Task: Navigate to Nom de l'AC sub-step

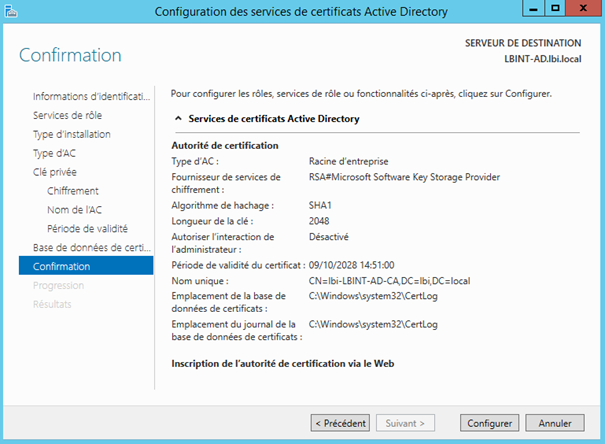Action: (74, 210)
